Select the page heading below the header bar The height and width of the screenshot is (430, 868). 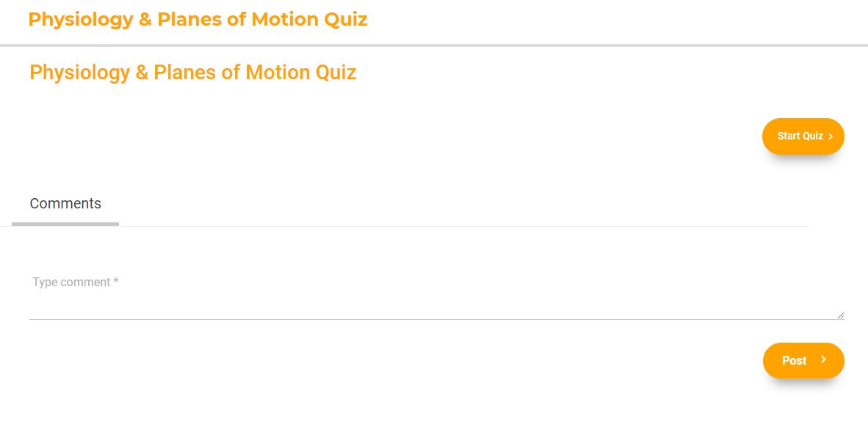tap(192, 73)
